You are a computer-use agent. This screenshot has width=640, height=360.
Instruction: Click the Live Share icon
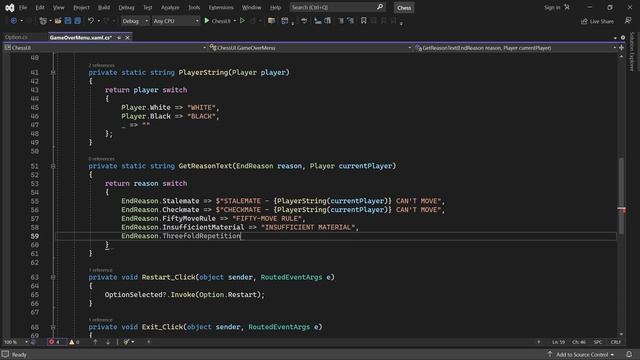tap(584, 21)
